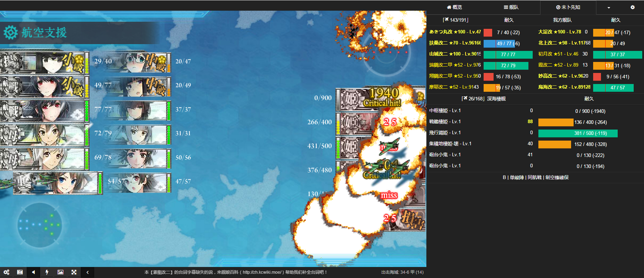Viewport: 644px width, 278px height.
Task: Click the 航空支援 banner title
Action: (x=44, y=32)
